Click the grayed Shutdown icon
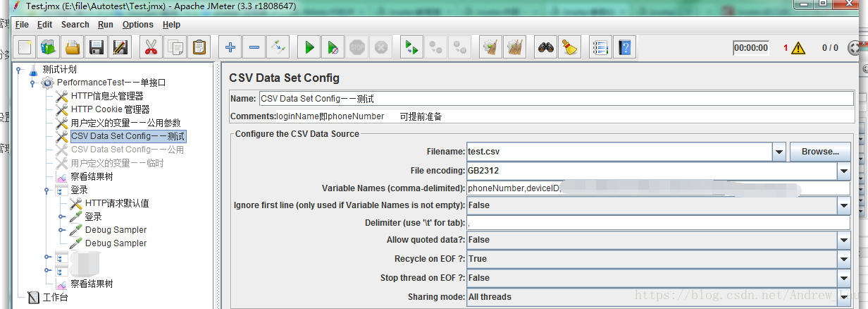 (381, 47)
